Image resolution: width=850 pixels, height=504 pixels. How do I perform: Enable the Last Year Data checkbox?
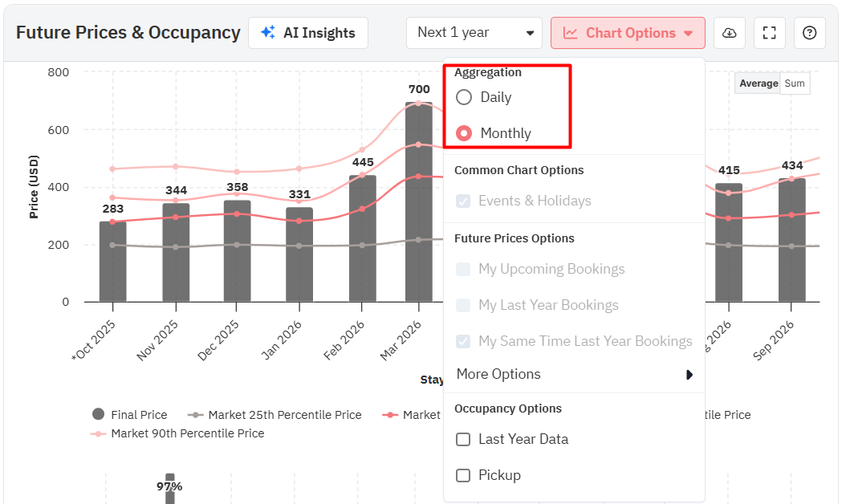[x=463, y=439]
